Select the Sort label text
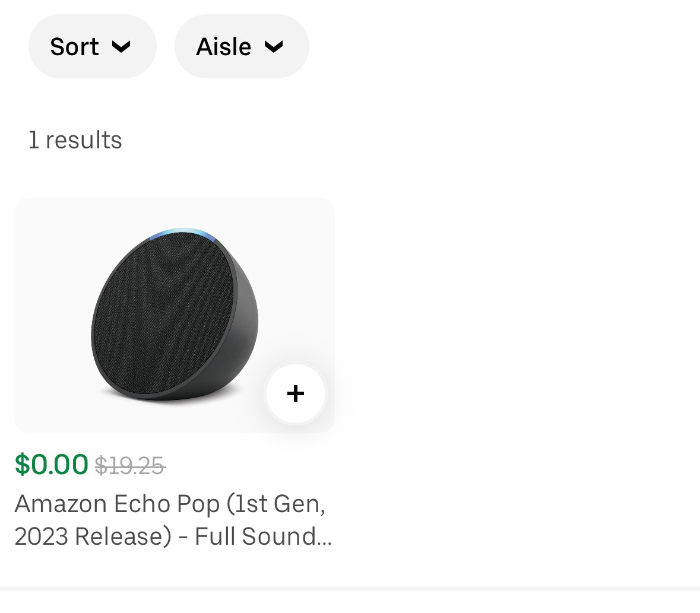700x613 pixels. pos(75,46)
